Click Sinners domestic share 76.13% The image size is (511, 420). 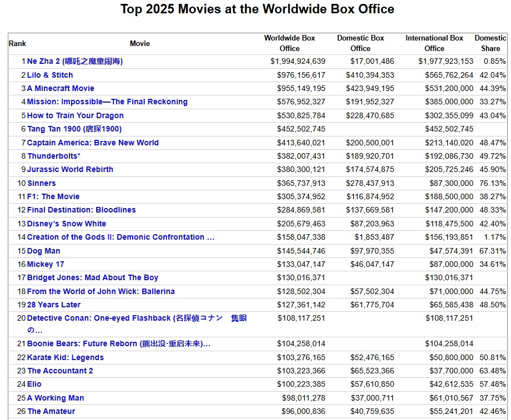click(493, 183)
